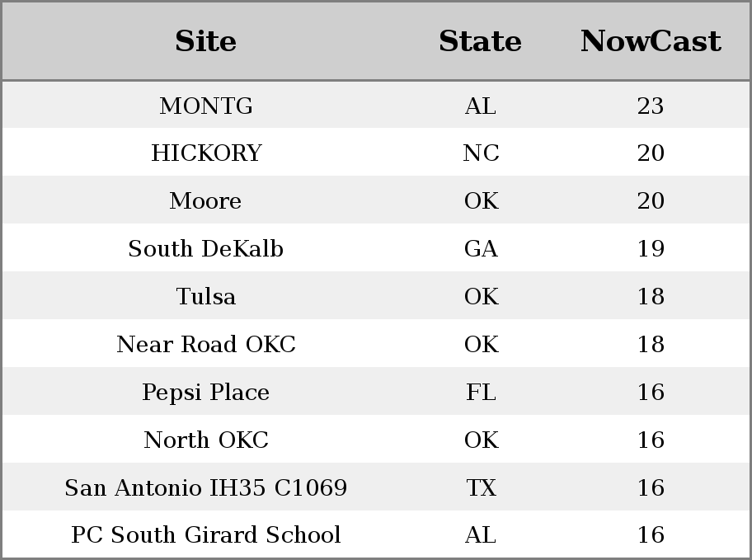752x560 pixels.
Task: Click AL state in MONTG row
Action: click(x=481, y=106)
